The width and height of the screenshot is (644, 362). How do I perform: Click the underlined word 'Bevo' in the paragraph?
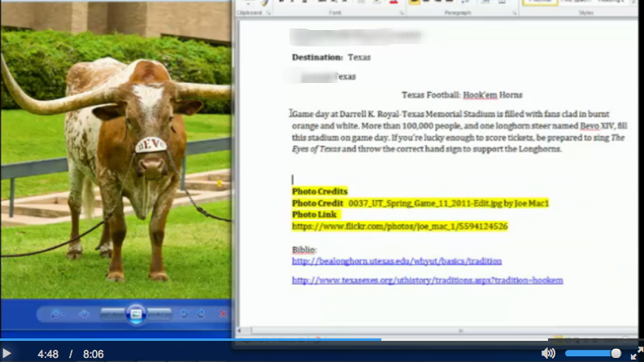[x=590, y=126]
